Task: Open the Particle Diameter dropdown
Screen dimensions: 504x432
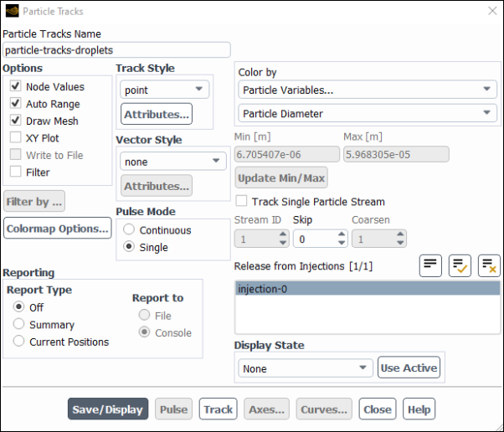Action: tap(368, 113)
